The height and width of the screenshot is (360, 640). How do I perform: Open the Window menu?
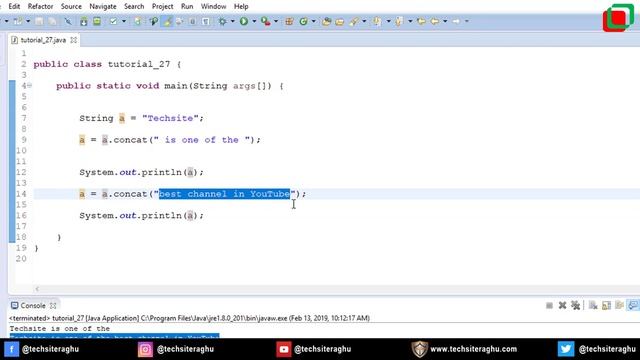pos(213,7)
